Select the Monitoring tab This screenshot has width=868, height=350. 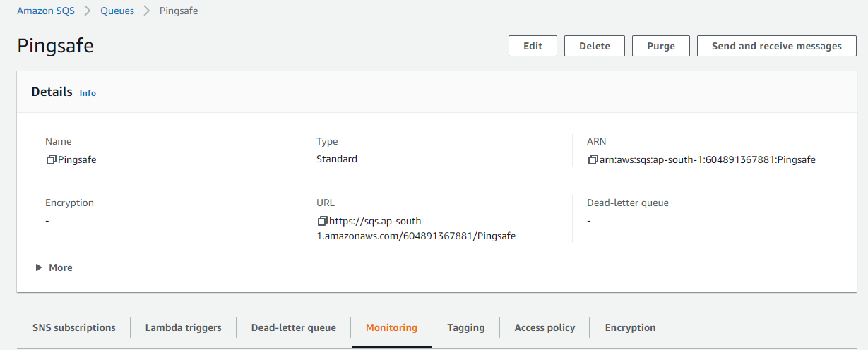[x=391, y=327]
